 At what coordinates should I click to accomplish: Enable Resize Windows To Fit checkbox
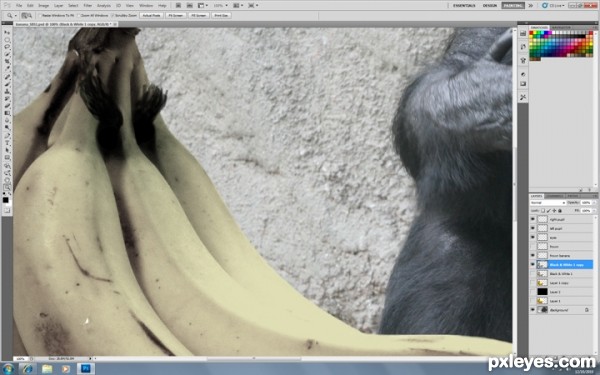click(39, 15)
